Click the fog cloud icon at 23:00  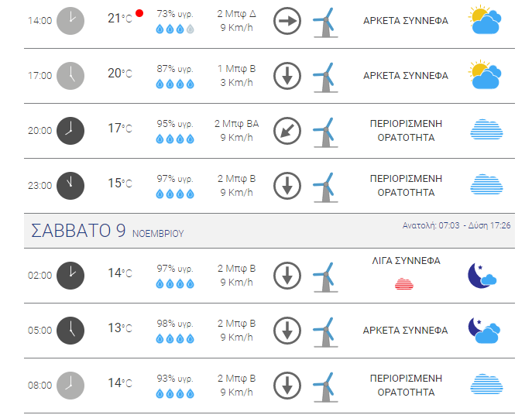pos(486,184)
